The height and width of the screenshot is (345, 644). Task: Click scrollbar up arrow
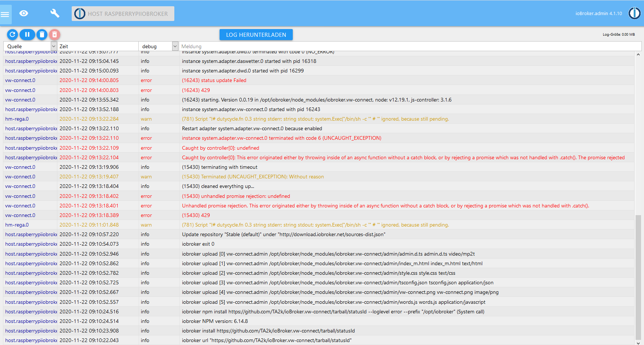[x=638, y=54]
